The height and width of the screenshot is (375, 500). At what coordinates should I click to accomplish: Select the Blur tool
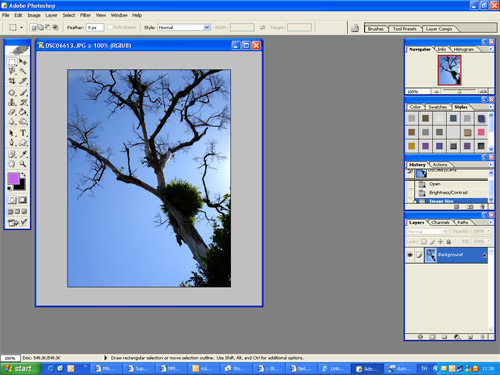click(x=12, y=122)
